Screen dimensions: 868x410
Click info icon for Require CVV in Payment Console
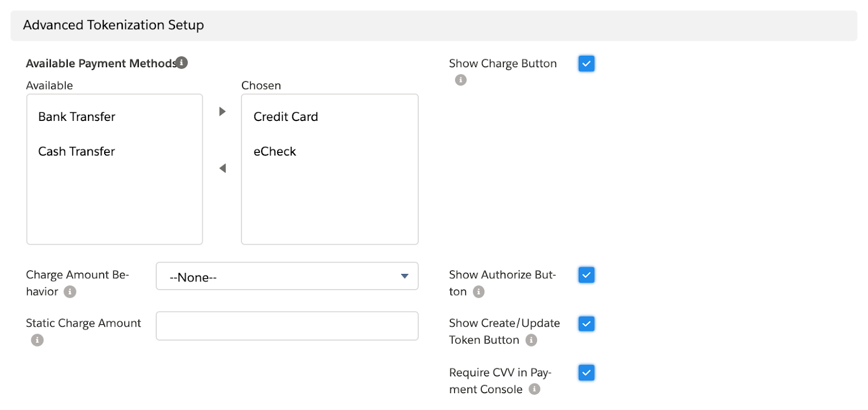[534, 389]
